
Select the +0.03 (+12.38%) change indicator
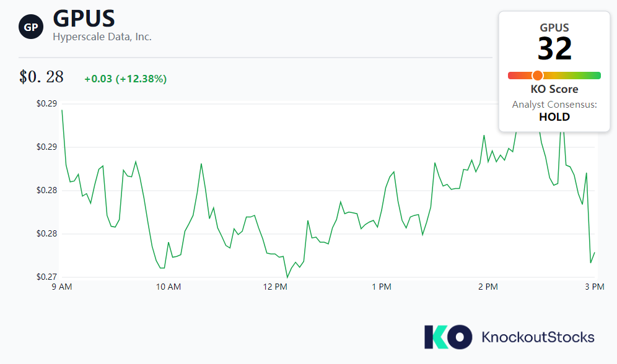click(126, 79)
